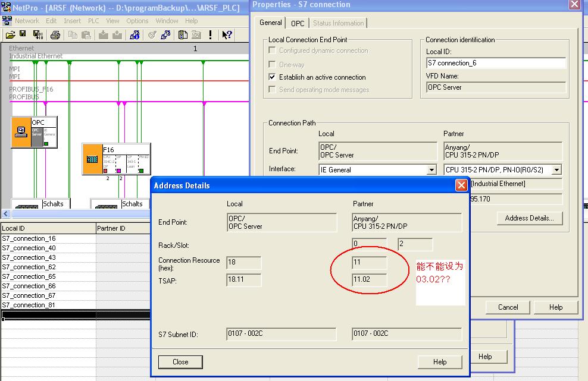Select the OPC PC station icon
588x381 pixels.
pyautogui.click(x=21, y=132)
